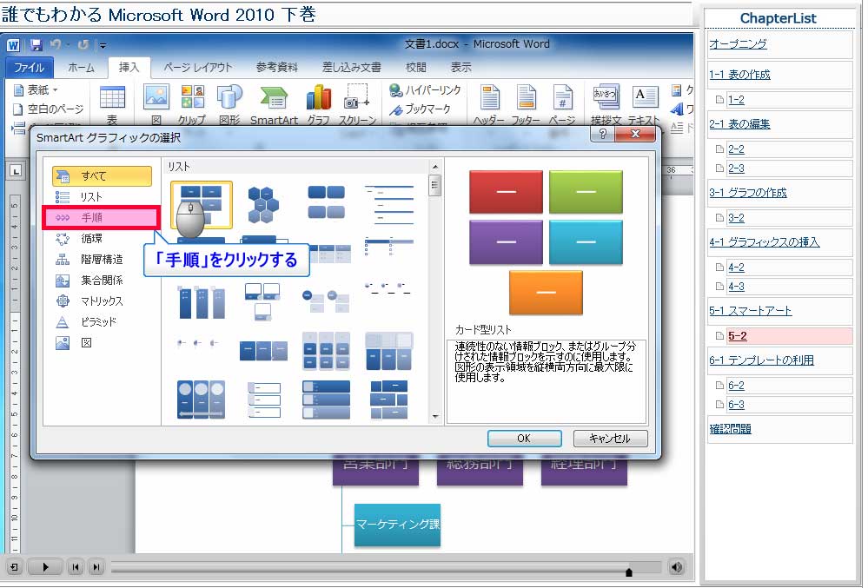Select the すべて category

click(102, 176)
